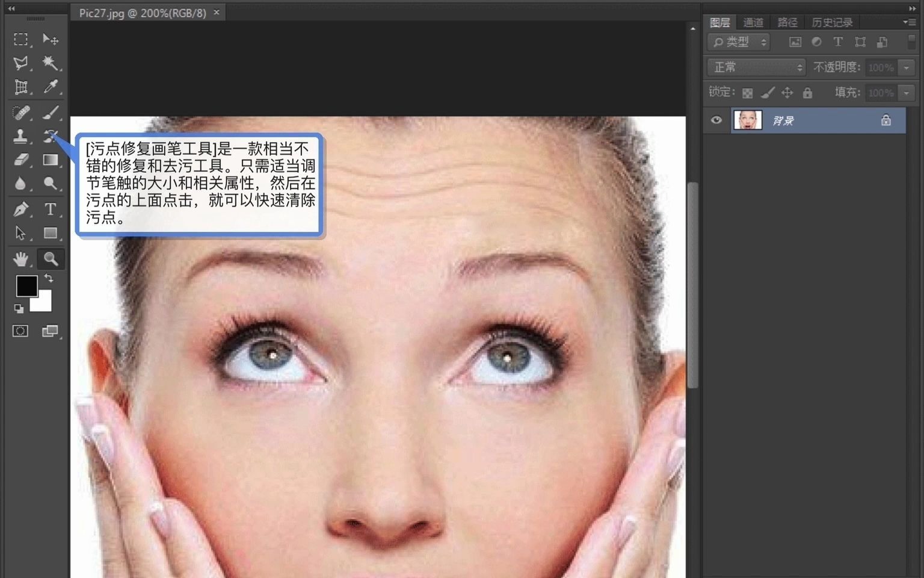Open the 正常 blend mode dropdown

(755, 67)
